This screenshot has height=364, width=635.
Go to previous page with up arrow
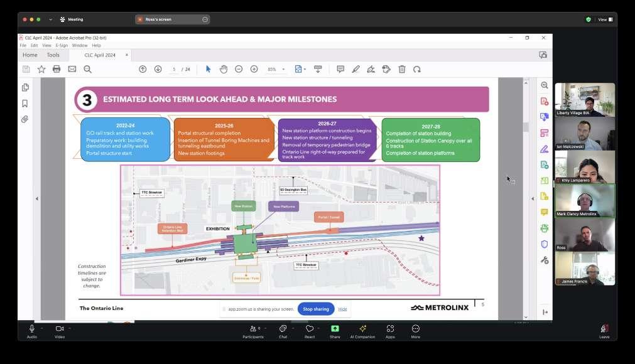(143, 69)
